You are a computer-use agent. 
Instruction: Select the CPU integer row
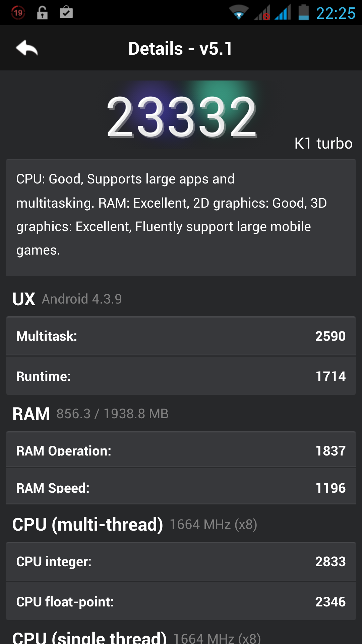[181, 561]
